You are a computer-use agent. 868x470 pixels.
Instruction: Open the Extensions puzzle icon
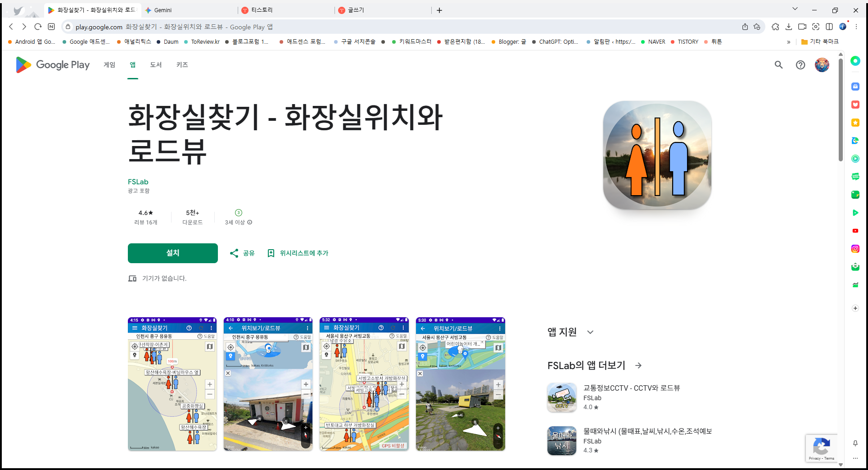775,27
